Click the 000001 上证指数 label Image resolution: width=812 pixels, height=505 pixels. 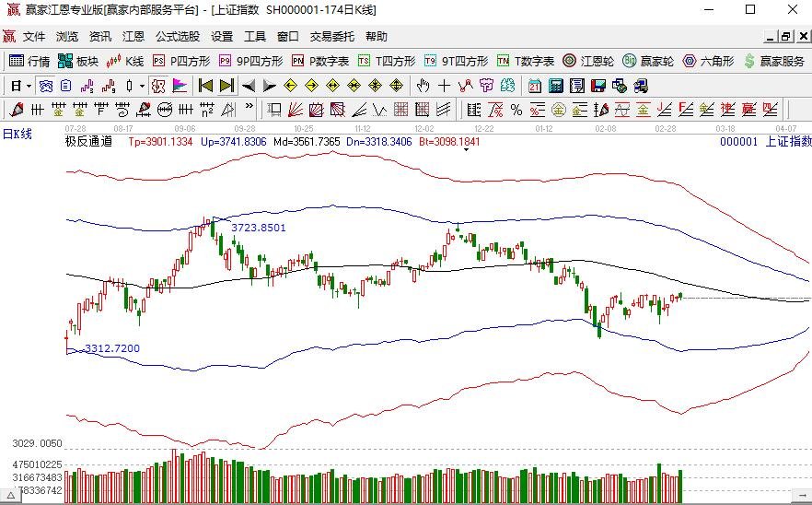pos(766,142)
